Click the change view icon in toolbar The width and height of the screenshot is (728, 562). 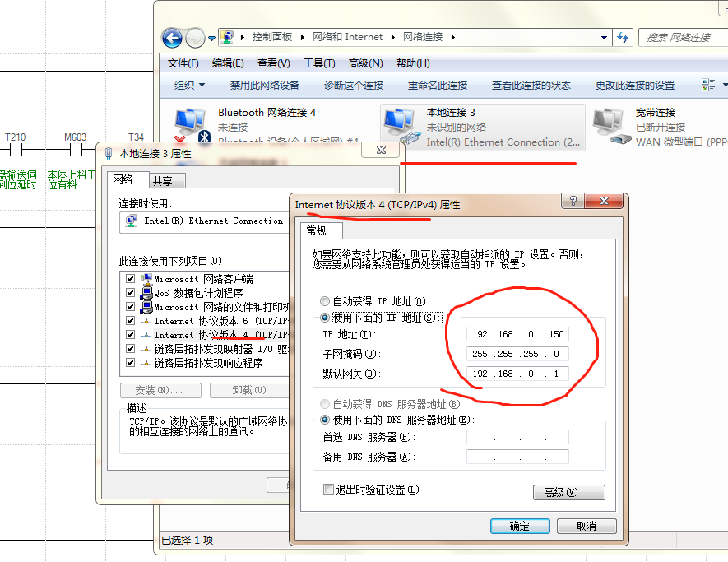707,85
